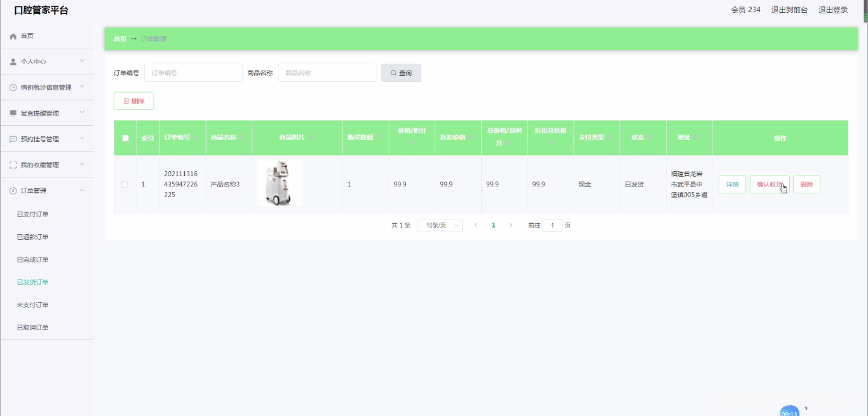Sort by the 折扣总价格 column arrows
The width and height of the screenshot is (868, 416).
coord(550,144)
